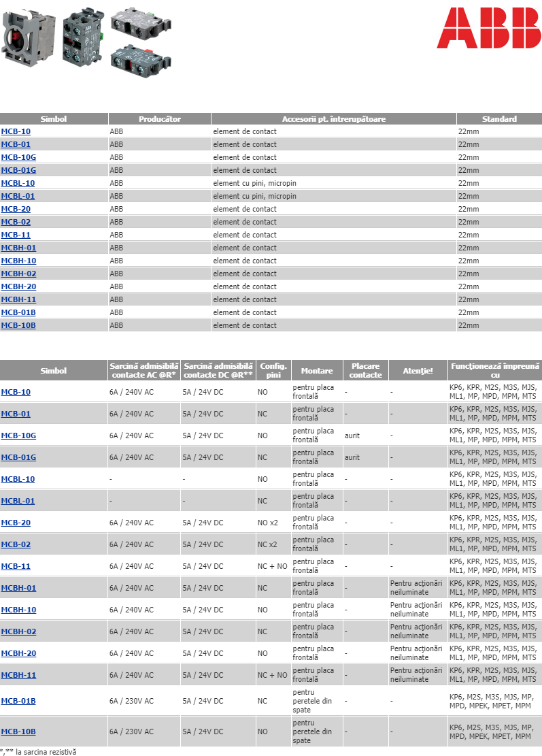Open MCB-01 link in the Producător table
The width and height of the screenshot is (542, 756).
[16, 144]
